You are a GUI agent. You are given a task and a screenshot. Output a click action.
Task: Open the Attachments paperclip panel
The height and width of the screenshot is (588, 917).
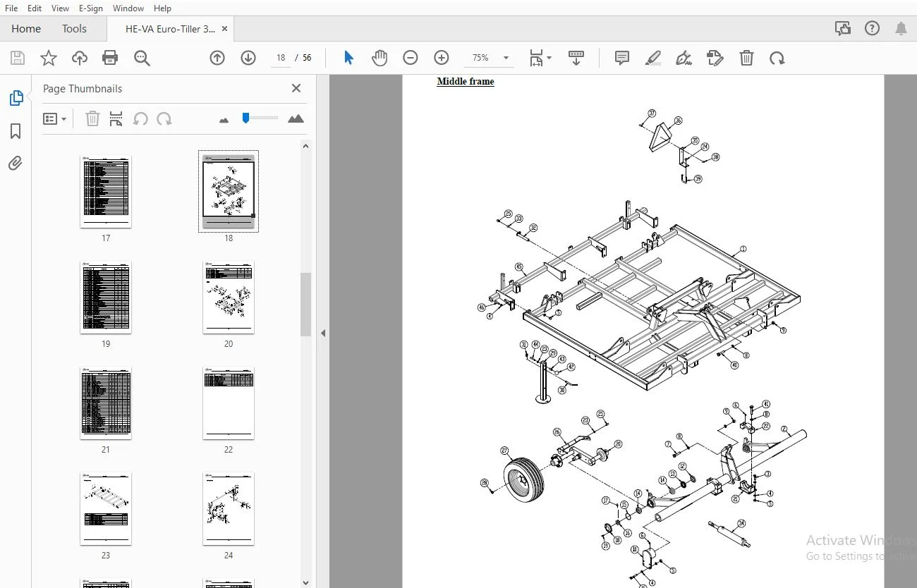pyautogui.click(x=16, y=164)
